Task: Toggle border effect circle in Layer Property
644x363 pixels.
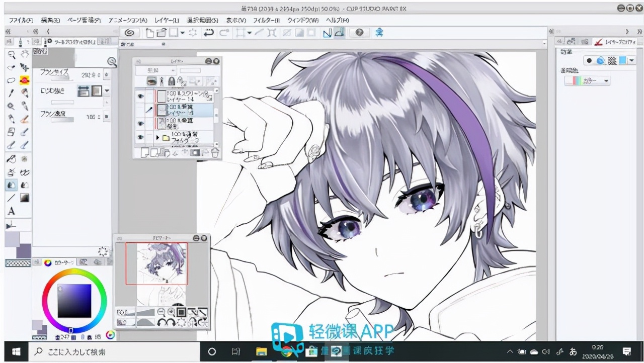Action: pyautogui.click(x=589, y=60)
